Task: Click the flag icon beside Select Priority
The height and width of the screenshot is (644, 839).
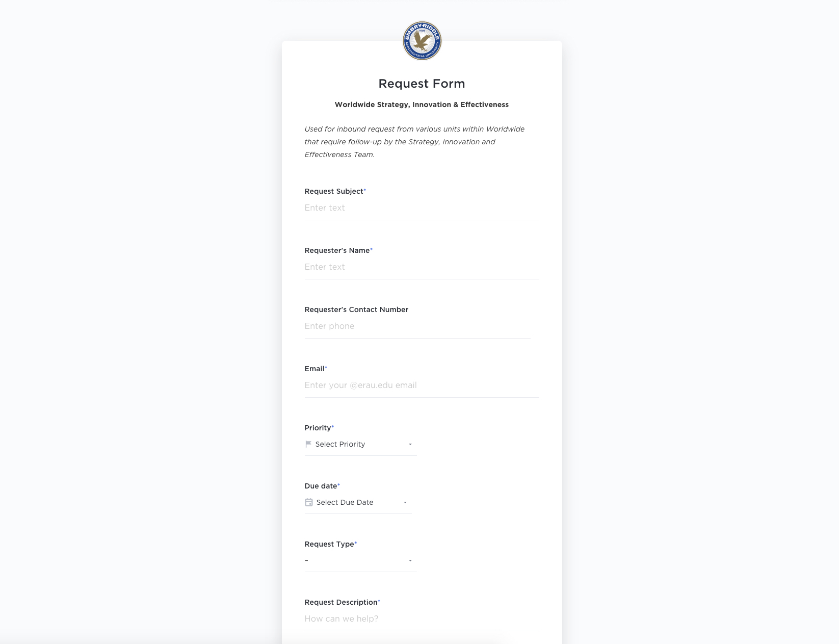Action: pos(308,444)
